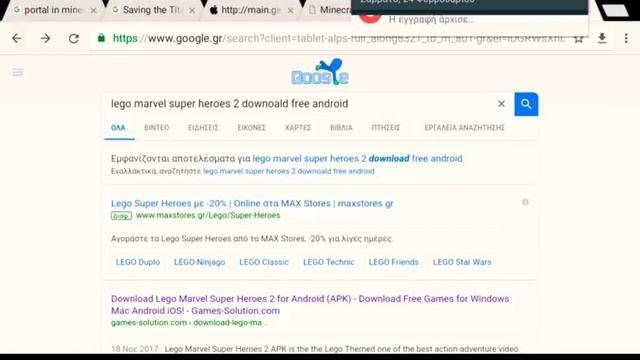This screenshot has height=360, width=640.
Task: Open the LEGO Friends sitelink
Action: pyautogui.click(x=393, y=262)
